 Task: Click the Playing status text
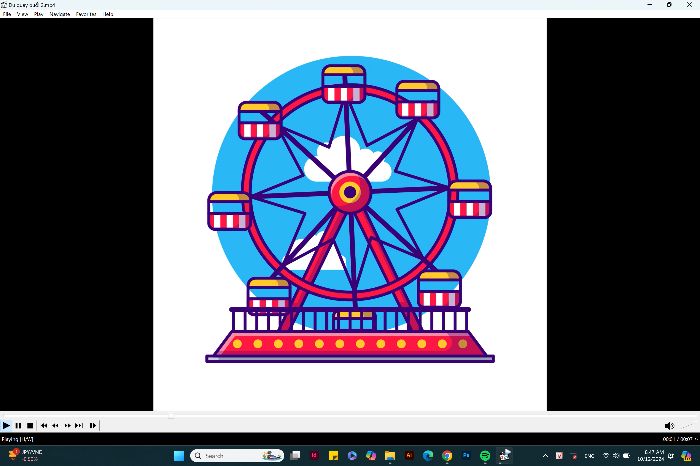click(x=17, y=439)
